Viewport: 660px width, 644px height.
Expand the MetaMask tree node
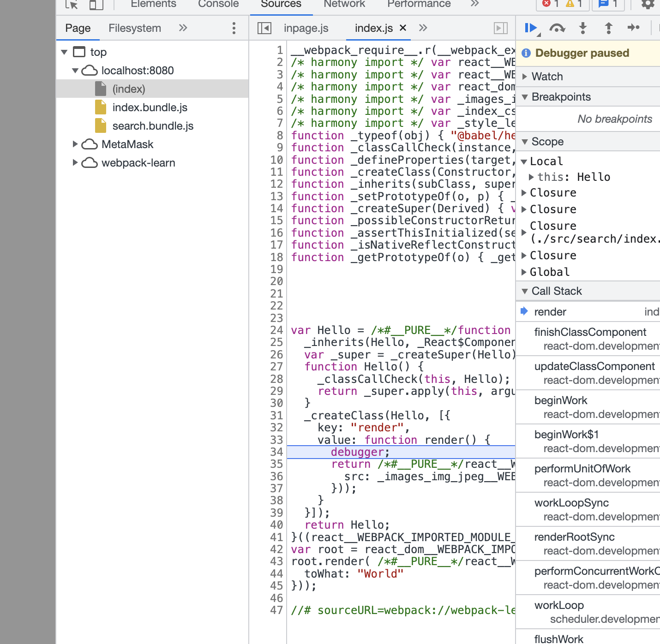click(75, 144)
